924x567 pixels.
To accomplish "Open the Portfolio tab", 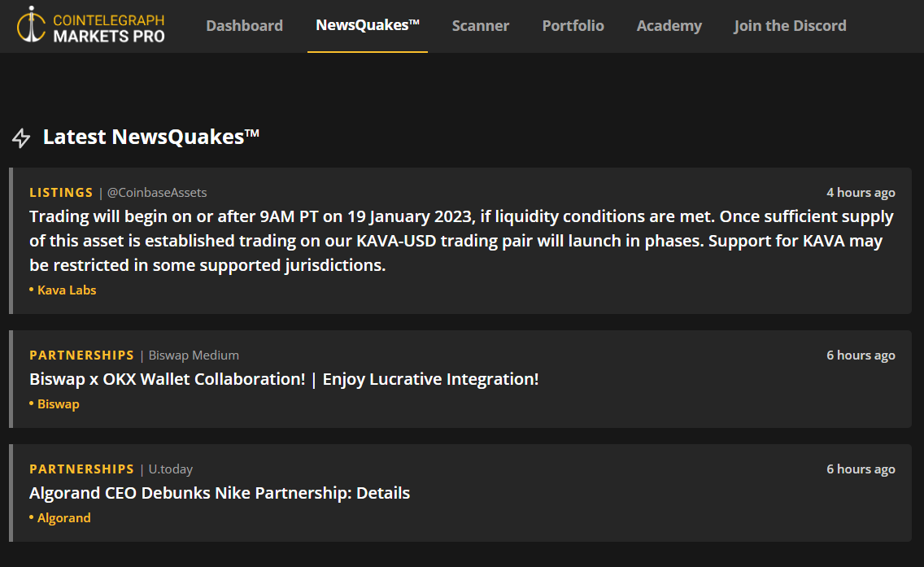I will [x=573, y=26].
